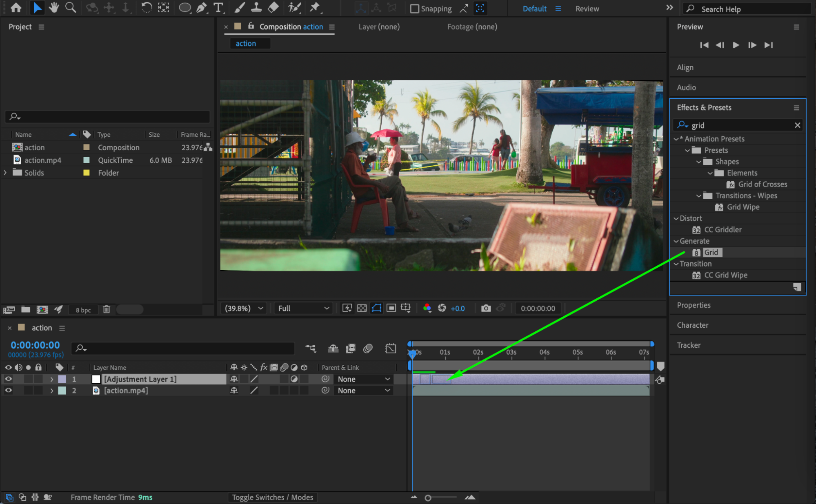
Task: Select the Puppet Pin tool
Action: click(x=315, y=7)
